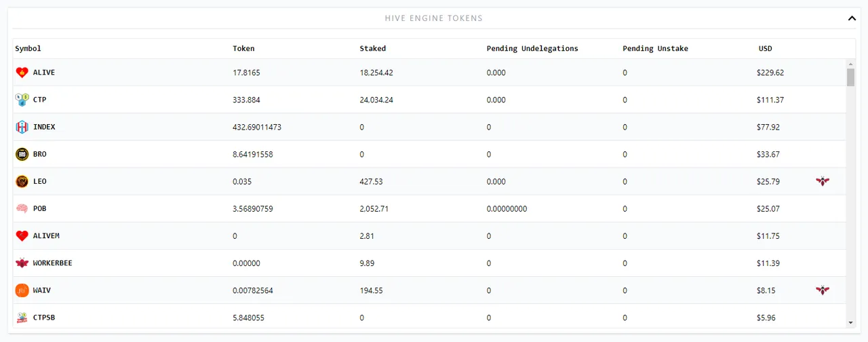Click WORKERBEE staked value 9.89

pyautogui.click(x=366, y=263)
